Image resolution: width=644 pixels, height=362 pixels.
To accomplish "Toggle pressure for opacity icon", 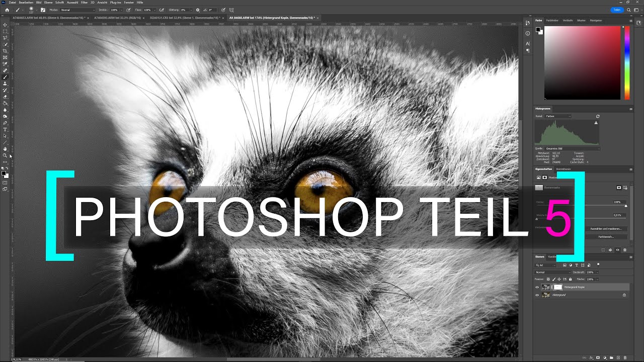I will (x=129, y=10).
